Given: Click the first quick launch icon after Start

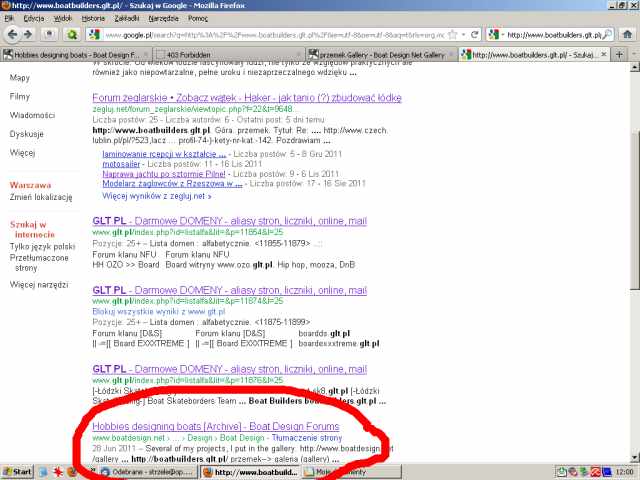Looking at the screenshot, I should pos(43,472).
